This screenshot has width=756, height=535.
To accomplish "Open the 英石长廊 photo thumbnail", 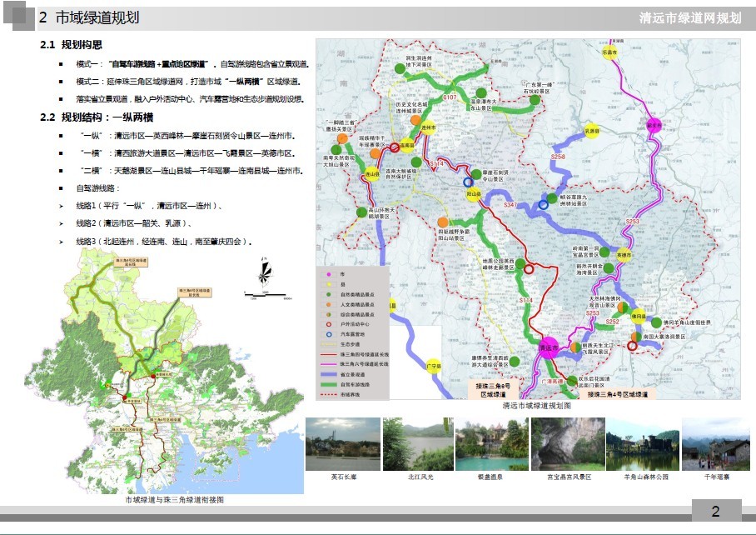I will click(x=340, y=444).
